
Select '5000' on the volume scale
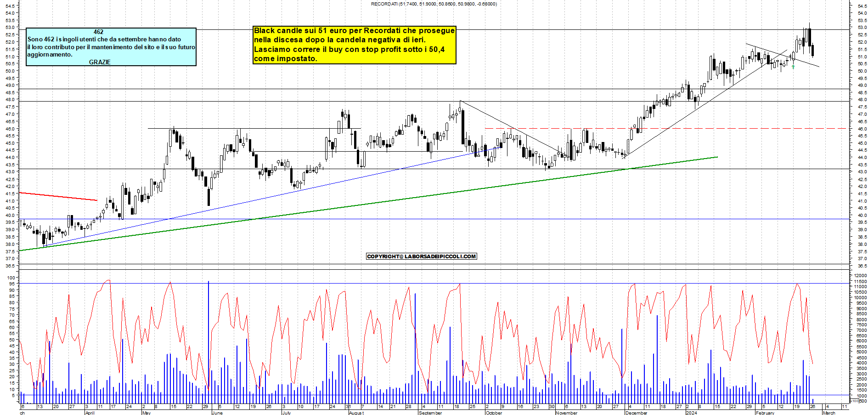point(862,352)
